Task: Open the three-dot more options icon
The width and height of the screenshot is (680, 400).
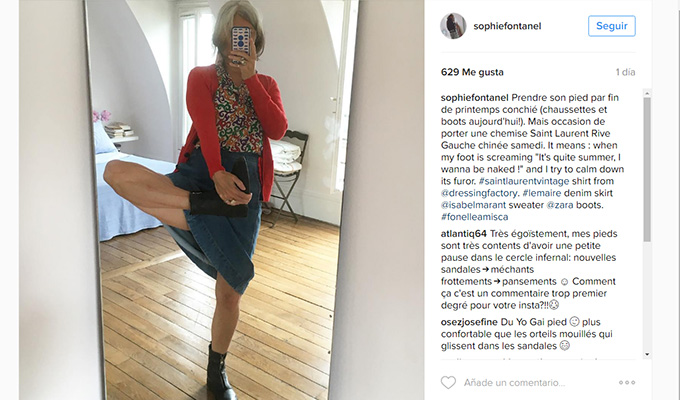Action: click(x=627, y=382)
